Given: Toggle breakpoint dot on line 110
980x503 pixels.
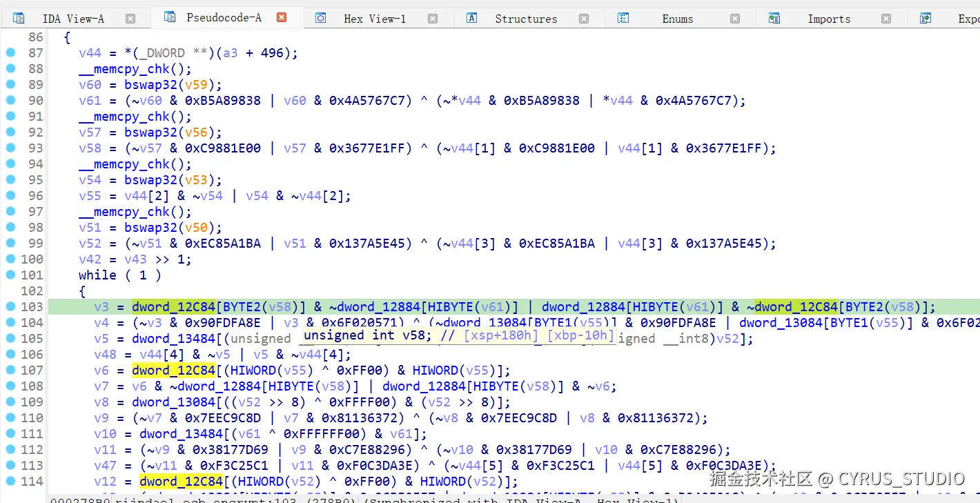Looking at the screenshot, I should 10,417.
